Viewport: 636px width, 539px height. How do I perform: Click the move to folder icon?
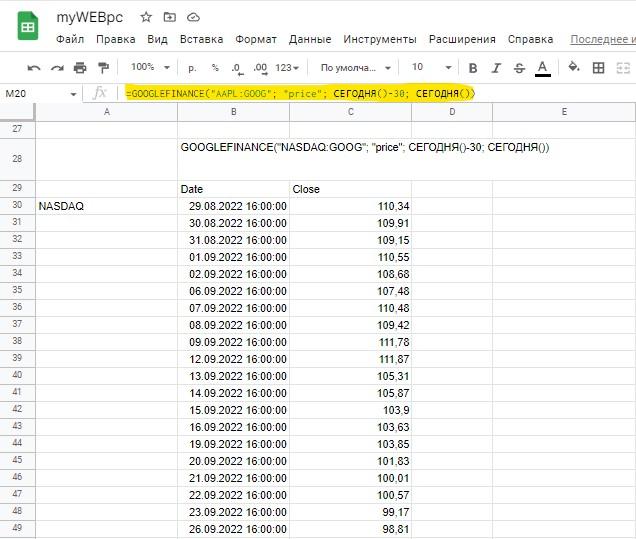click(x=170, y=17)
